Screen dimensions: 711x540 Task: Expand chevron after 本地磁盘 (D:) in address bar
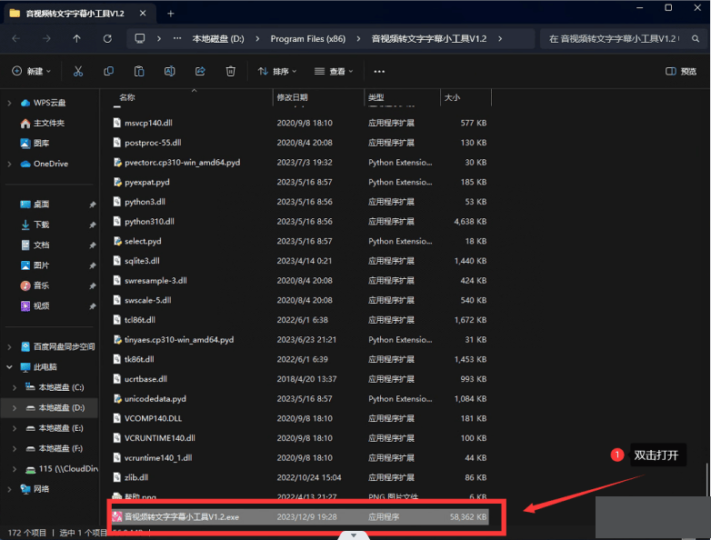258,39
